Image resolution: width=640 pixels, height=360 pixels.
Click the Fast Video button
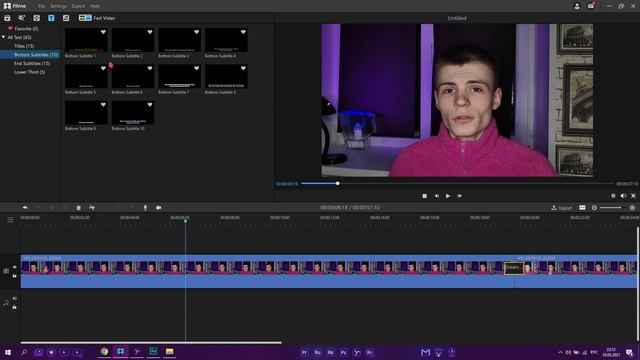97,18
